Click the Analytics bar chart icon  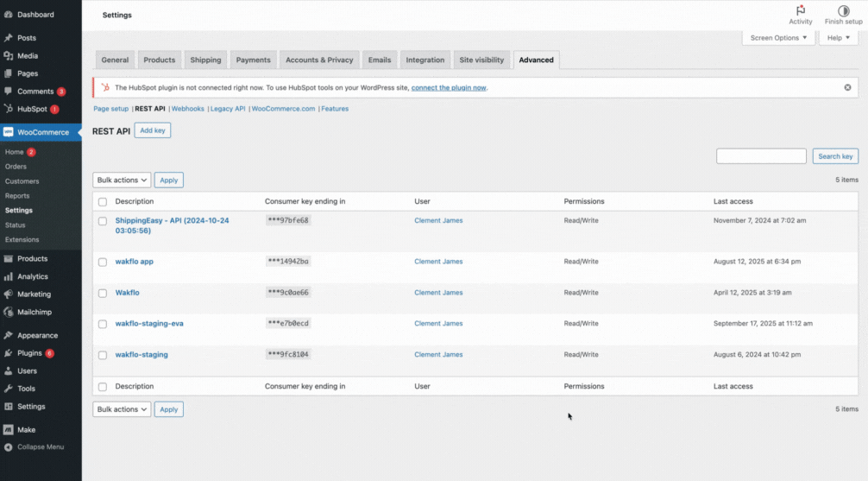pyautogui.click(x=9, y=276)
